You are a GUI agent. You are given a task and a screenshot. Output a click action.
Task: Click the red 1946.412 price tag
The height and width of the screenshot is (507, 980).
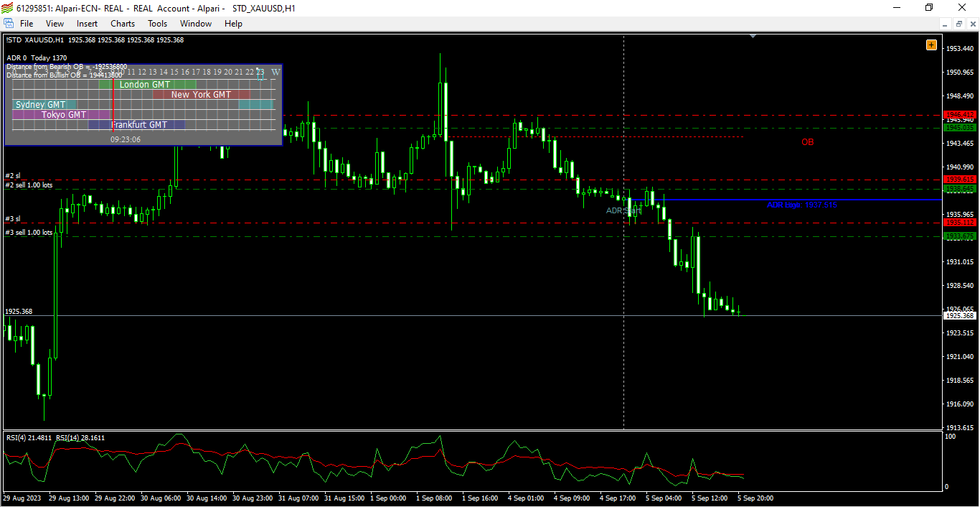click(960, 115)
